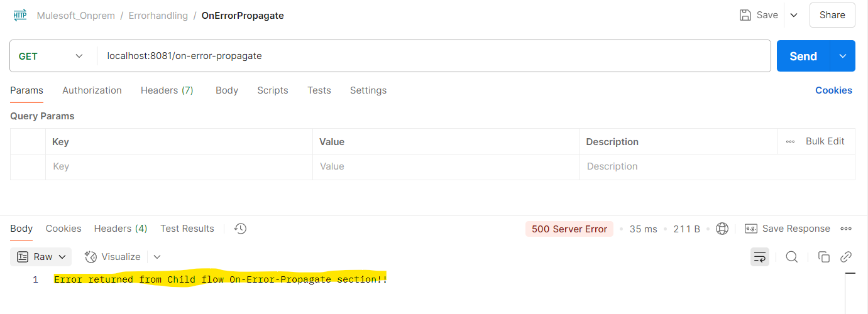Open the Mulesoft_Onprem breadcrumb

[76, 16]
